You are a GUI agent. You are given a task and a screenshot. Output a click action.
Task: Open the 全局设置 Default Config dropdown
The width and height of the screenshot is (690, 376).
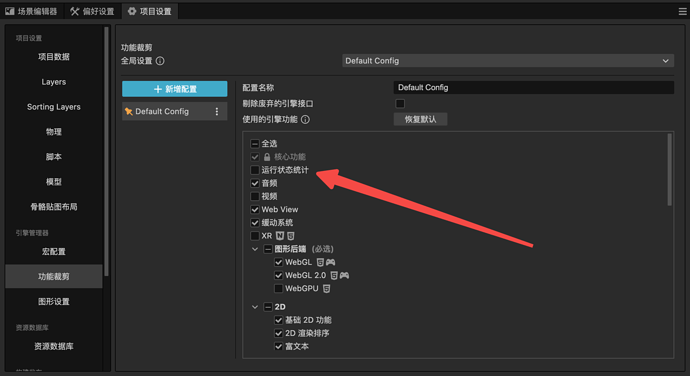[507, 61]
